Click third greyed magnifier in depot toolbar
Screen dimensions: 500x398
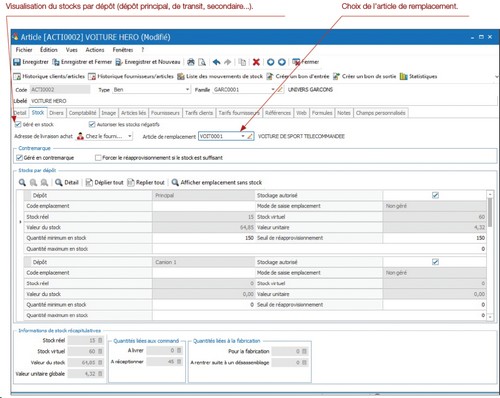[x=44, y=183]
